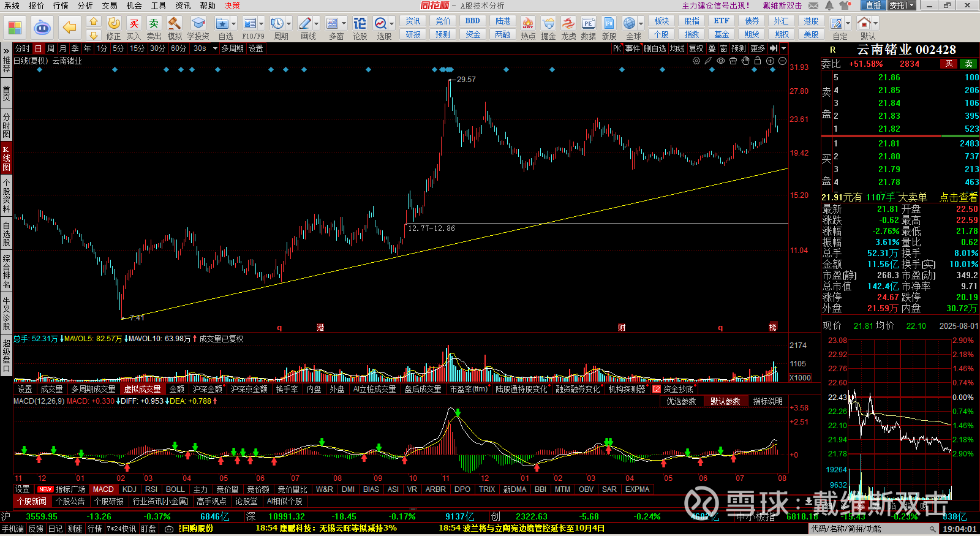This screenshot has width=980, height=536.
Task: Open the 学投资 graduation cap icon
Action: [198, 23]
